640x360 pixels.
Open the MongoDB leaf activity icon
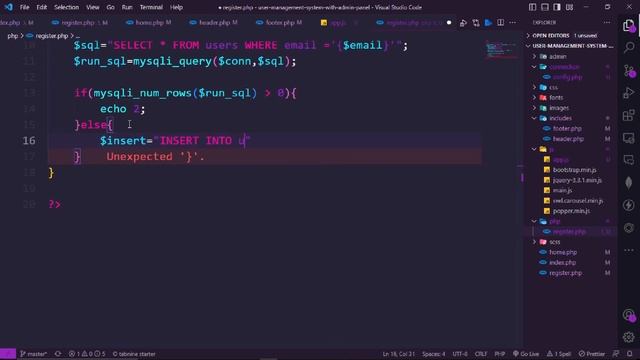(629, 182)
